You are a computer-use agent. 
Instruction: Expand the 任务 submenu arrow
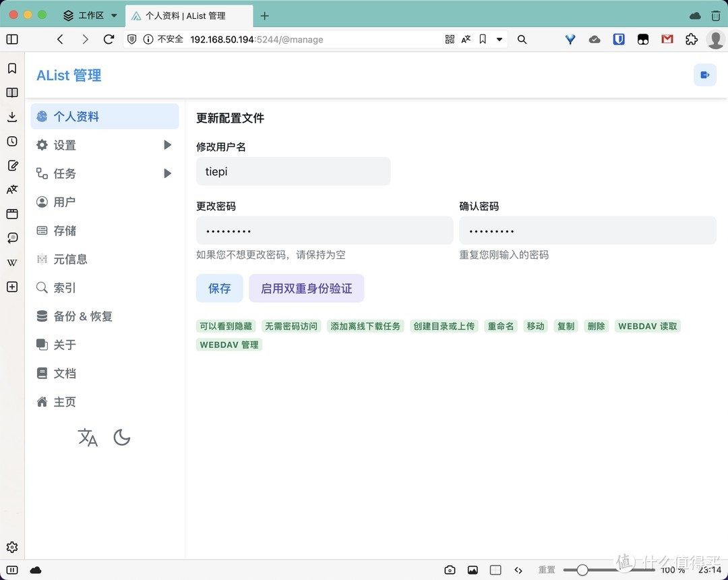pyautogui.click(x=167, y=173)
